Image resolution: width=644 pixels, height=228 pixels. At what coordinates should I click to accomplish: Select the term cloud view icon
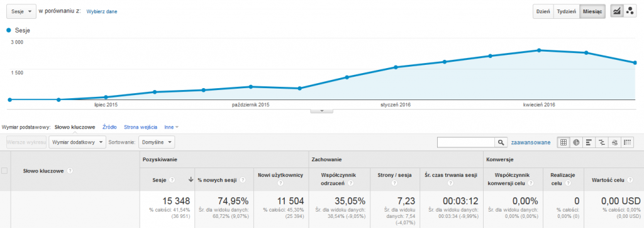pyautogui.click(x=614, y=142)
